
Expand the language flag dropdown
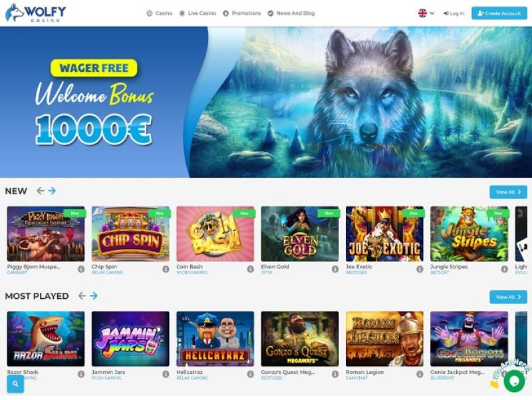(426, 13)
